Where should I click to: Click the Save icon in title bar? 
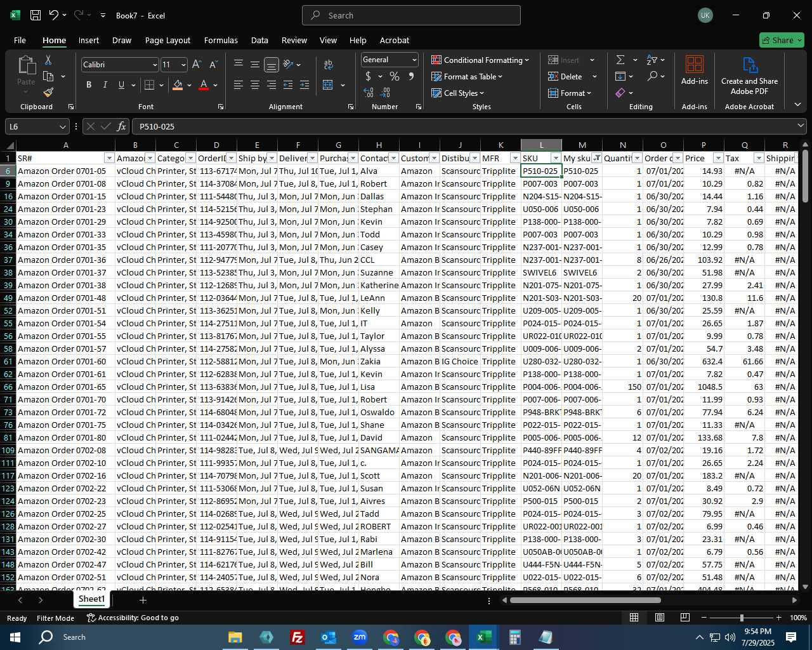(x=36, y=15)
